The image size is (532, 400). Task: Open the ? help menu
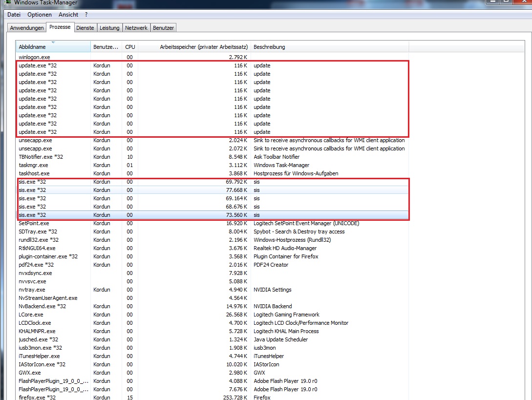(86, 15)
